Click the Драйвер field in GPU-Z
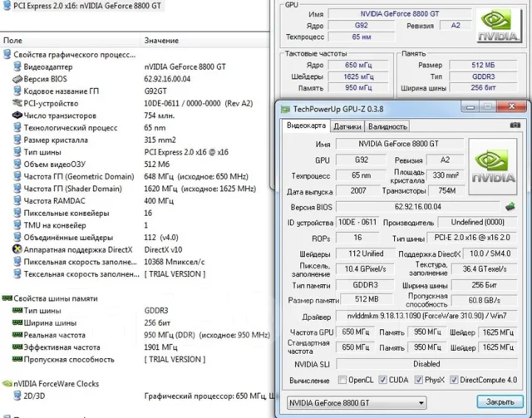 [x=426, y=316]
